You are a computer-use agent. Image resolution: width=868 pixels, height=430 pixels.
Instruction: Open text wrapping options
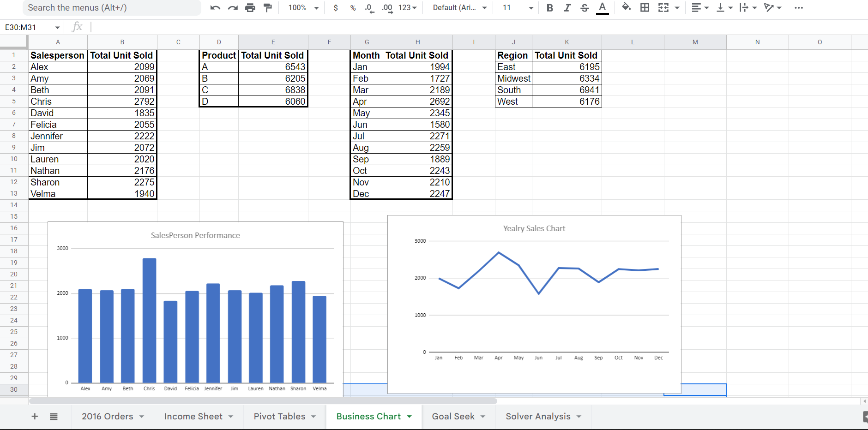pyautogui.click(x=748, y=8)
